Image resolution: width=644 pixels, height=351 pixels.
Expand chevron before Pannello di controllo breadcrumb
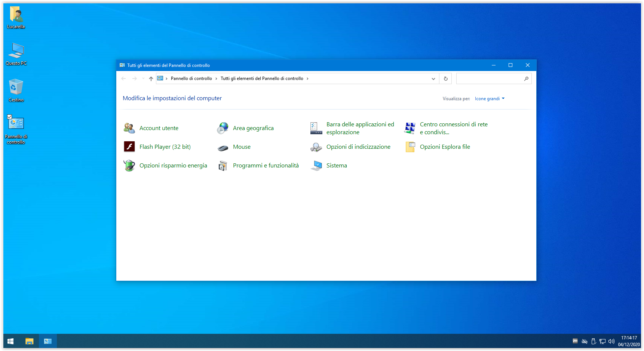[x=166, y=78]
